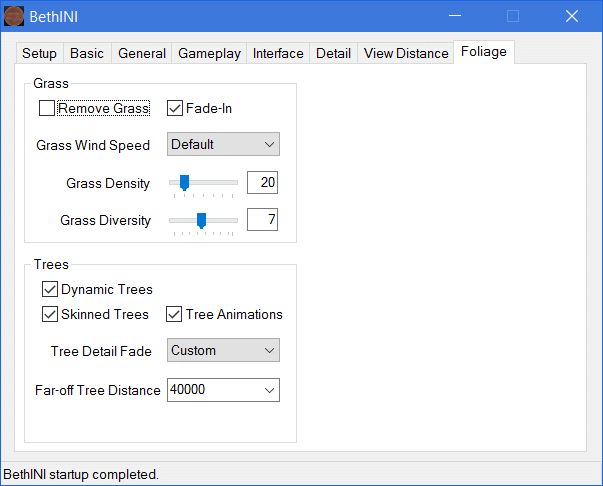Screen dimensions: 603x486
Task: Toggle the Dynamic Trees checkbox
Action: 50,289
